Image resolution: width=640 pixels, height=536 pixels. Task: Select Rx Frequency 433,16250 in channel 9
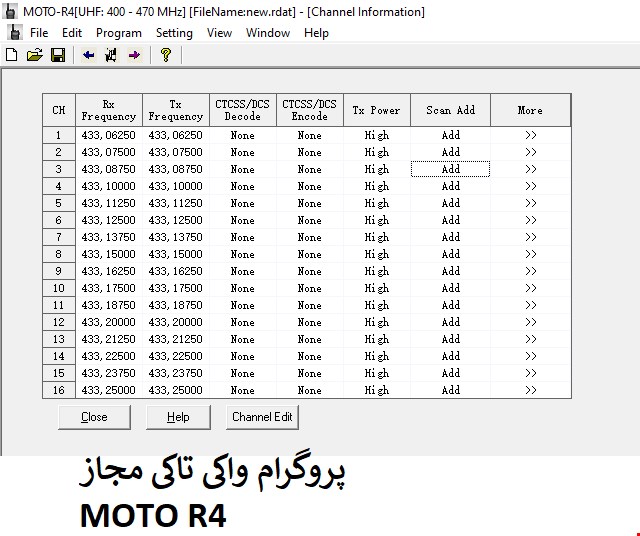109,271
